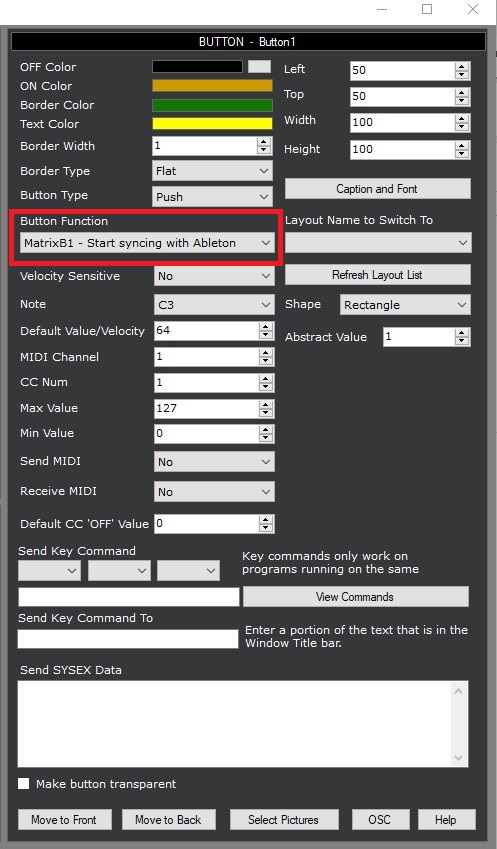Expand Velocity Sensitive dropdown
Image resolution: width=497 pixels, height=849 pixels.
pos(214,276)
